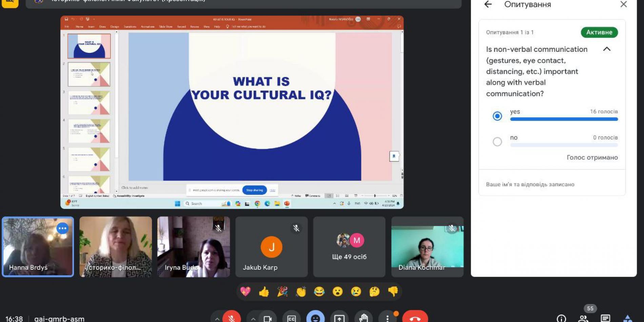Leave the call with red hang-up button
The width and height of the screenshot is (644, 322).
[415, 318]
